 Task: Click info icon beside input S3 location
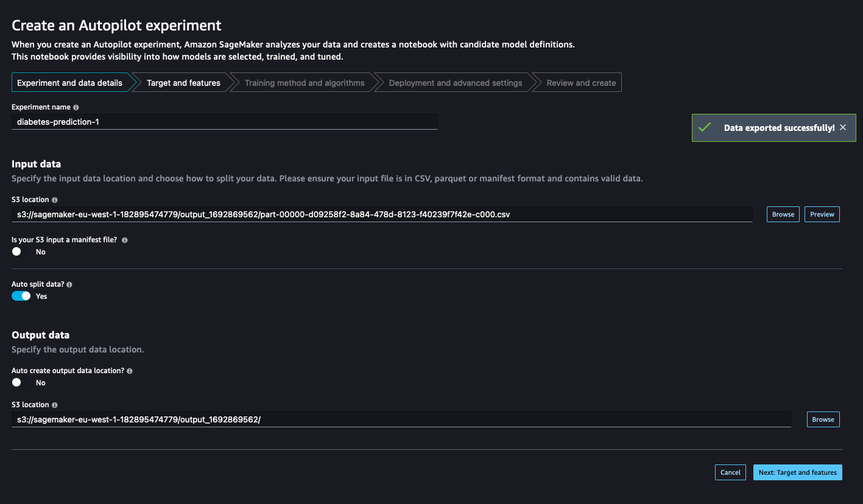click(x=55, y=200)
